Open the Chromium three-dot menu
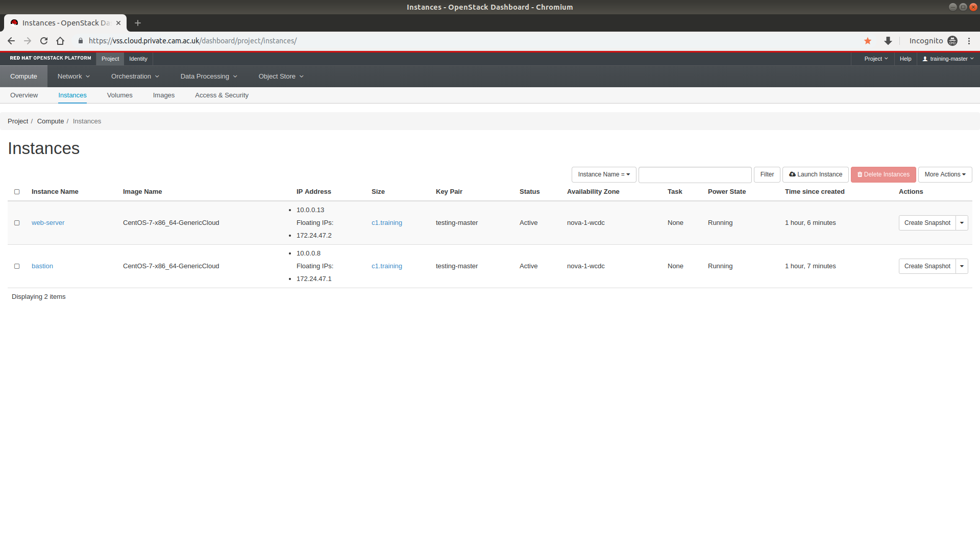980x537 pixels. [x=969, y=41]
